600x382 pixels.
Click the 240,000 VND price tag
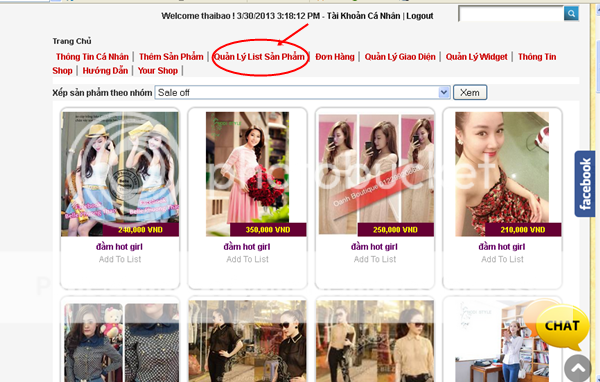coord(140,230)
